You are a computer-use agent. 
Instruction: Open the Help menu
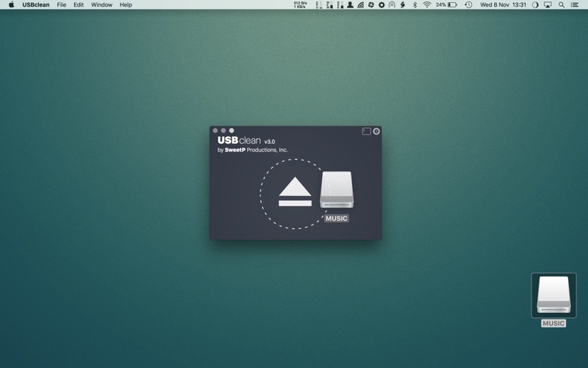click(x=126, y=4)
